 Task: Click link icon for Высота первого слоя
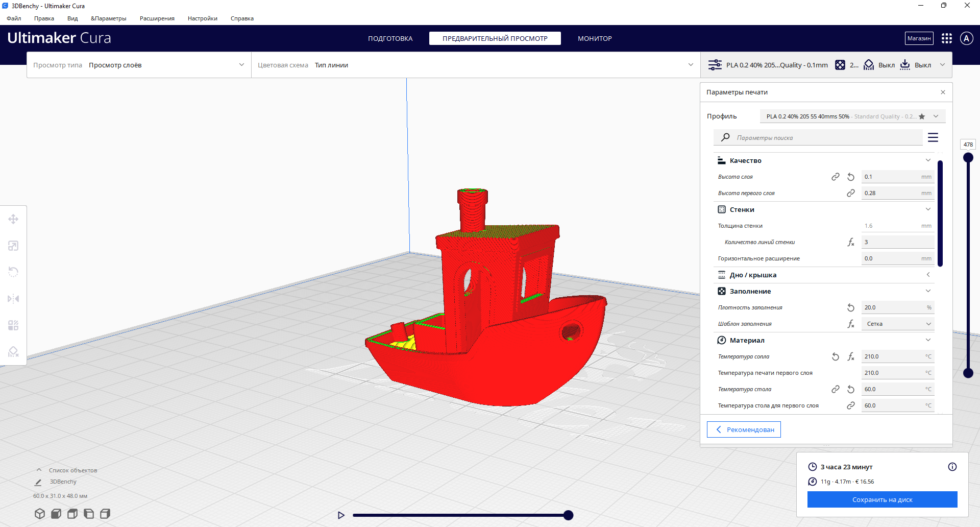coord(851,193)
